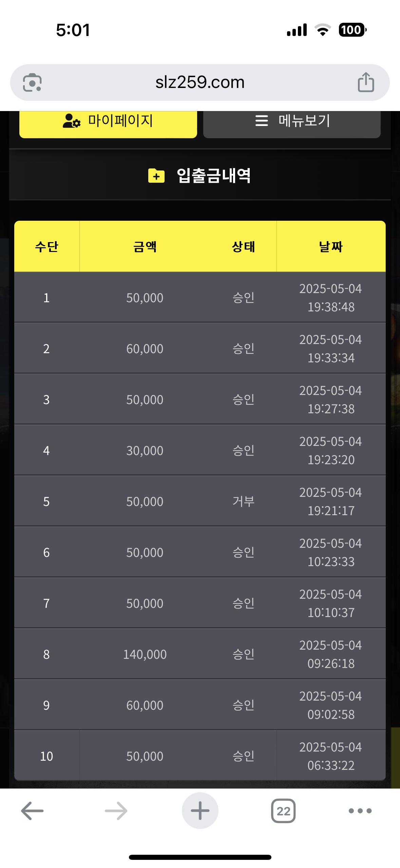
Task: Tap the forward arrow icon
Action: coord(116,811)
